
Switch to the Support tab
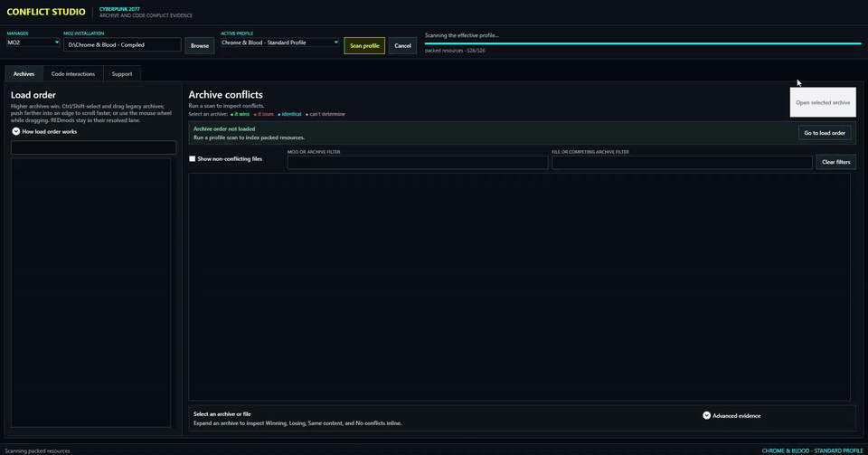coord(122,73)
